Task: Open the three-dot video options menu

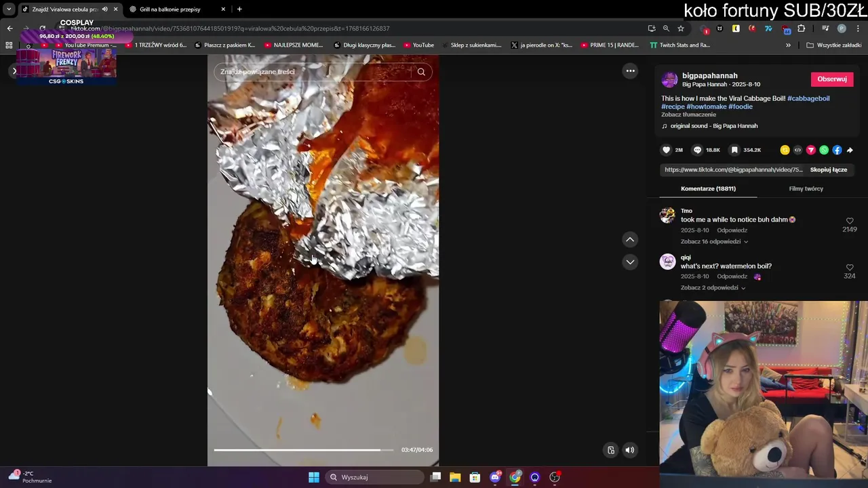Action: [x=630, y=70]
